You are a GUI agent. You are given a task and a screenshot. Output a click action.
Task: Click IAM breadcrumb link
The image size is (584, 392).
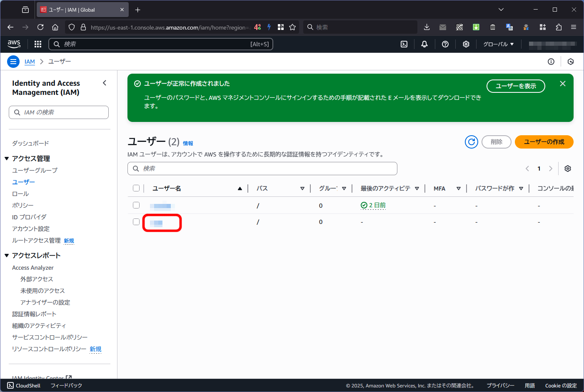pos(30,62)
